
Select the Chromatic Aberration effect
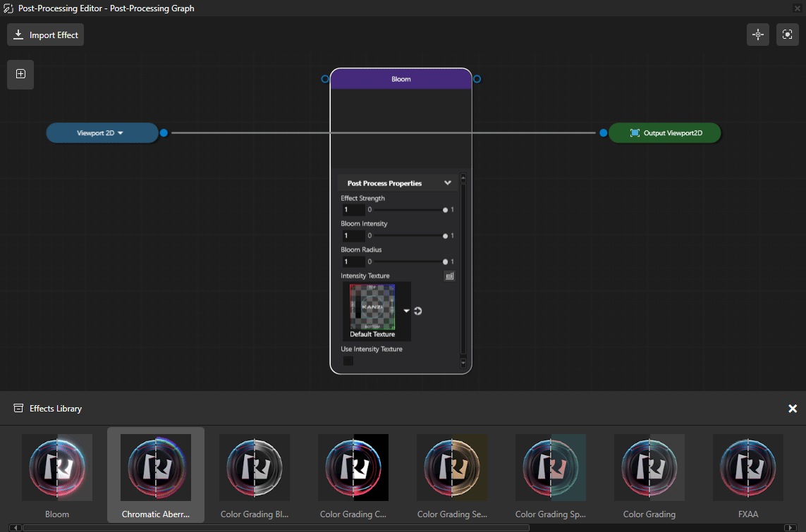[156, 474]
